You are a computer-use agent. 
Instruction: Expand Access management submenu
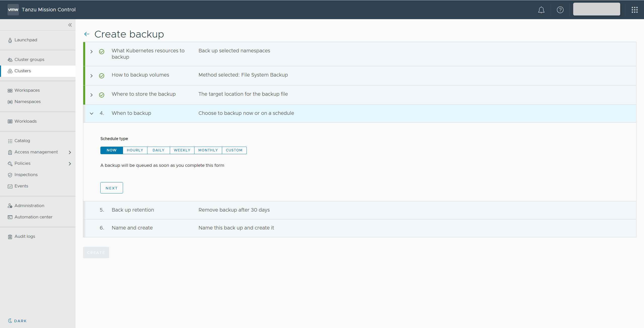pos(70,152)
